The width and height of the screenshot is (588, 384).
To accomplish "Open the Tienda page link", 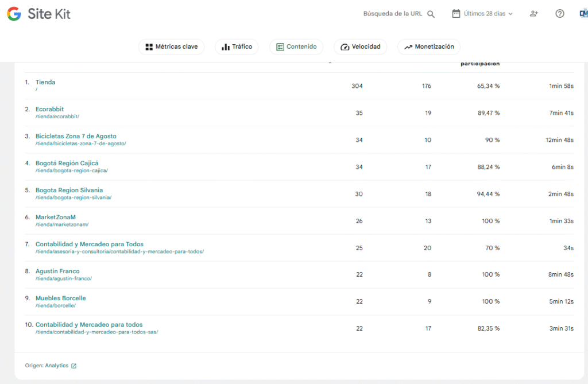I will pos(45,82).
